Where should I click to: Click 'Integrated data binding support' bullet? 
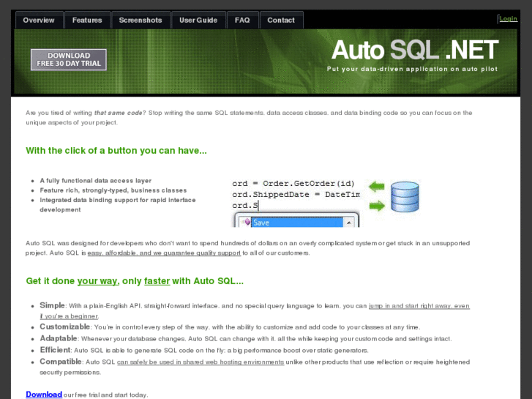[118, 205]
